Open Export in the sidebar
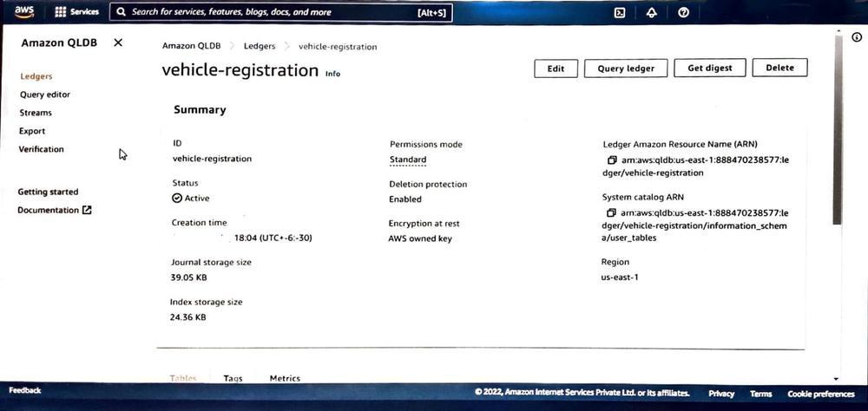The width and height of the screenshot is (868, 411). [x=32, y=131]
